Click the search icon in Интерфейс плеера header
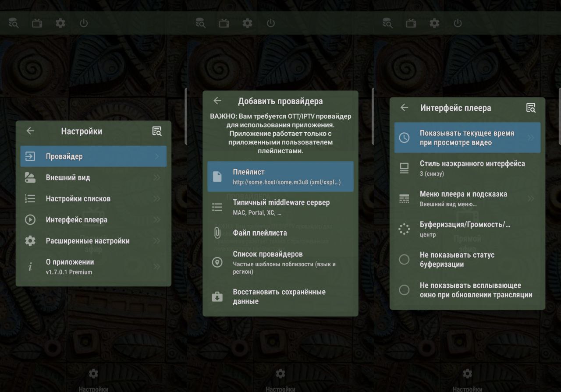561x392 pixels. (531, 108)
